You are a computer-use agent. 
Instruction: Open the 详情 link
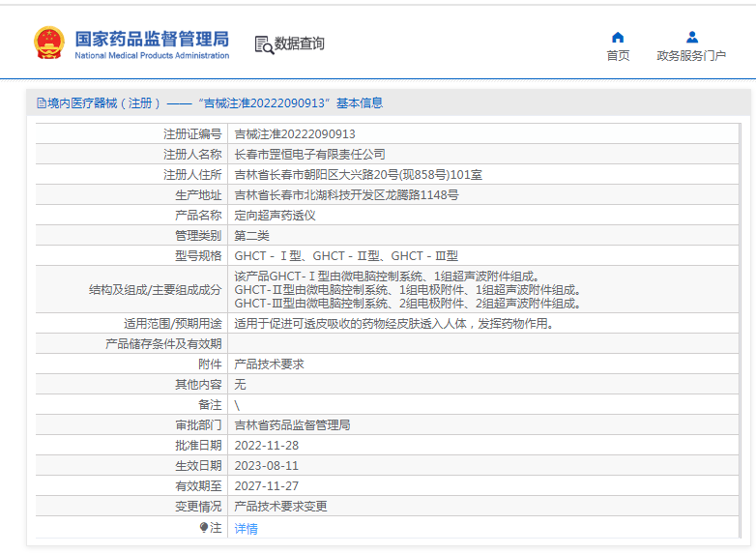click(x=246, y=529)
